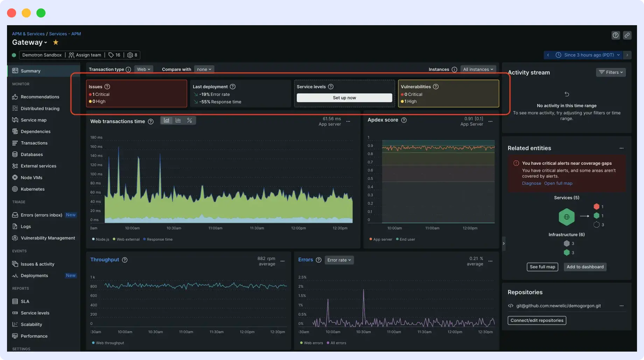Screen dimensions: 644x360
Task: Select Summary in the left navigation
Action: pyautogui.click(x=43, y=71)
